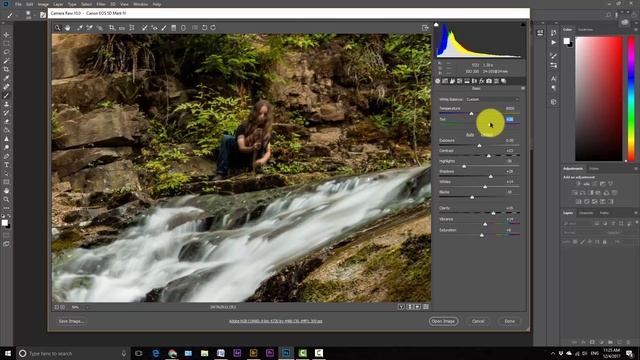Adjust the Blacks slider handle
Image resolution: width=640 pixels, height=360 pixels.
(x=472, y=197)
